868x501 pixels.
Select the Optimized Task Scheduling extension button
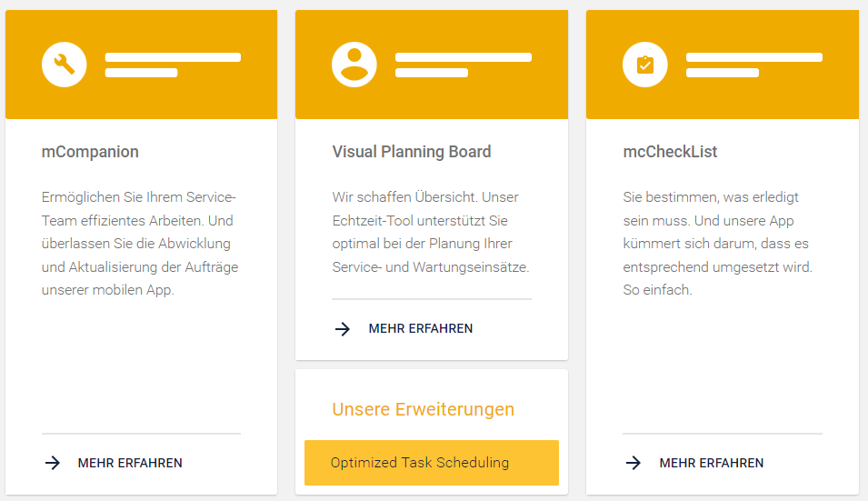click(x=432, y=463)
